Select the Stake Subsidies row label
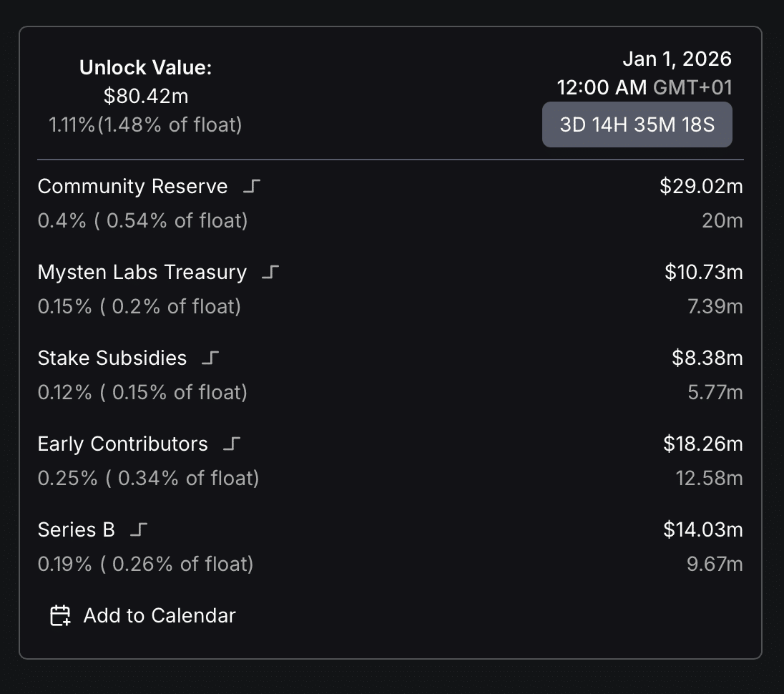Image resolution: width=784 pixels, height=694 pixels. [x=112, y=358]
